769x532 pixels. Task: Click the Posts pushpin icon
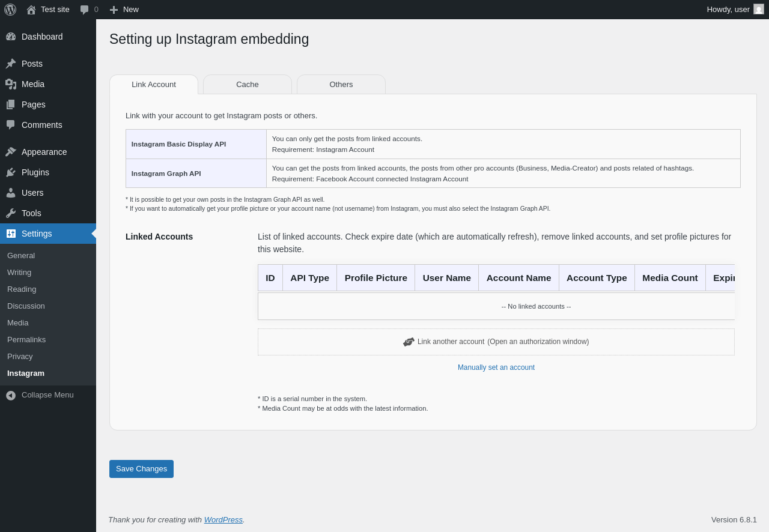coord(11,64)
